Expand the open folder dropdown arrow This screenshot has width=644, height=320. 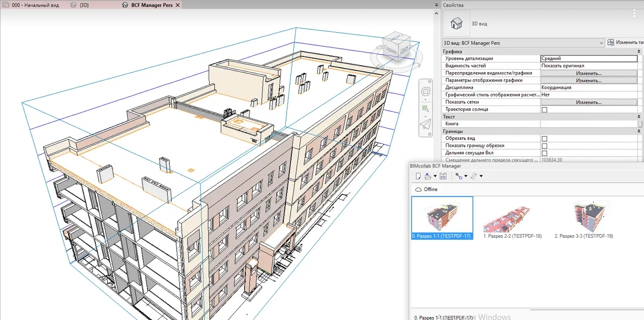(x=435, y=176)
